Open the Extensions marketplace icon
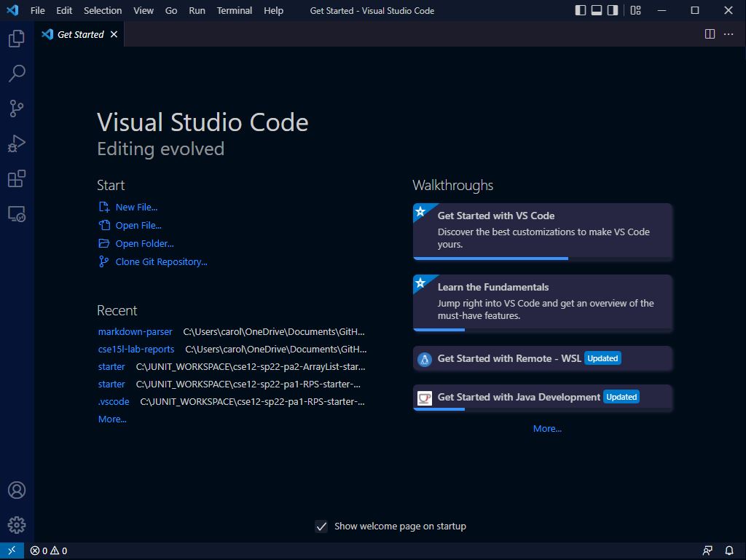Screen dimensions: 746x560 coord(16,178)
